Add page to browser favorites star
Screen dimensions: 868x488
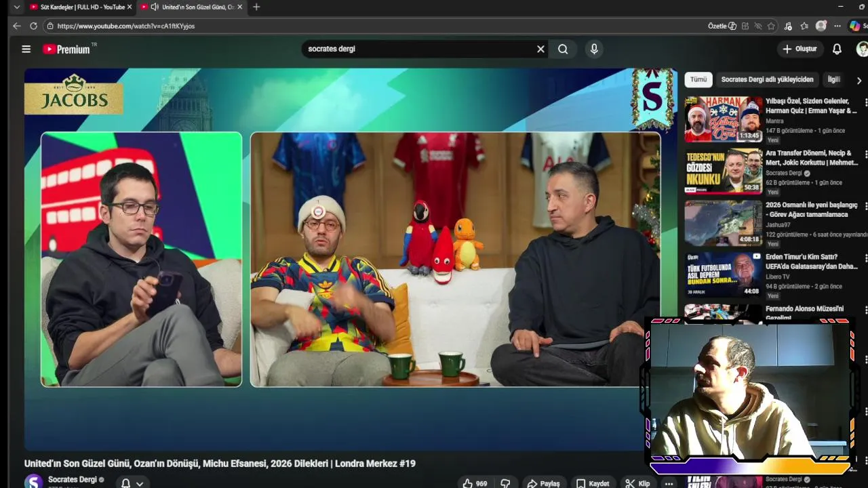pyautogui.click(x=771, y=26)
